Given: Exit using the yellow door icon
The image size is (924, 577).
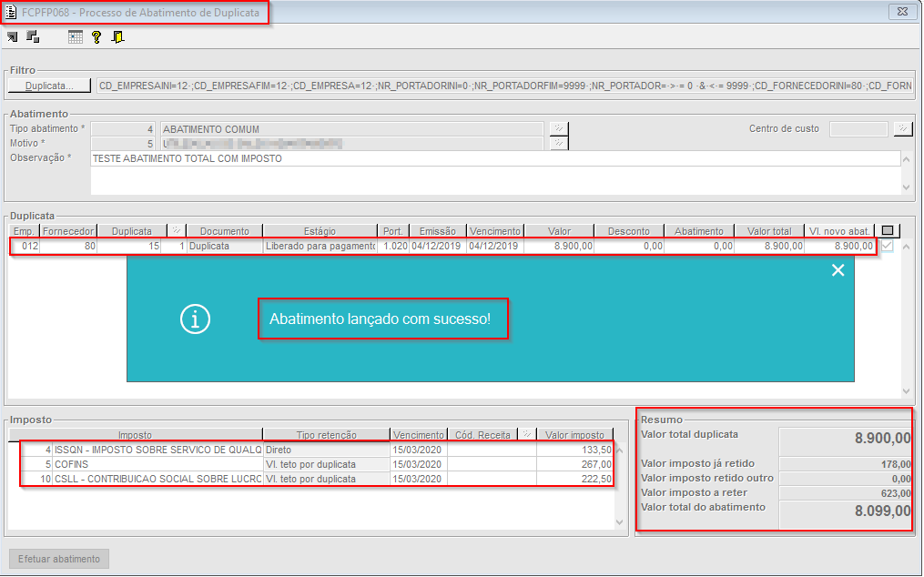Looking at the screenshot, I should tap(117, 37).
